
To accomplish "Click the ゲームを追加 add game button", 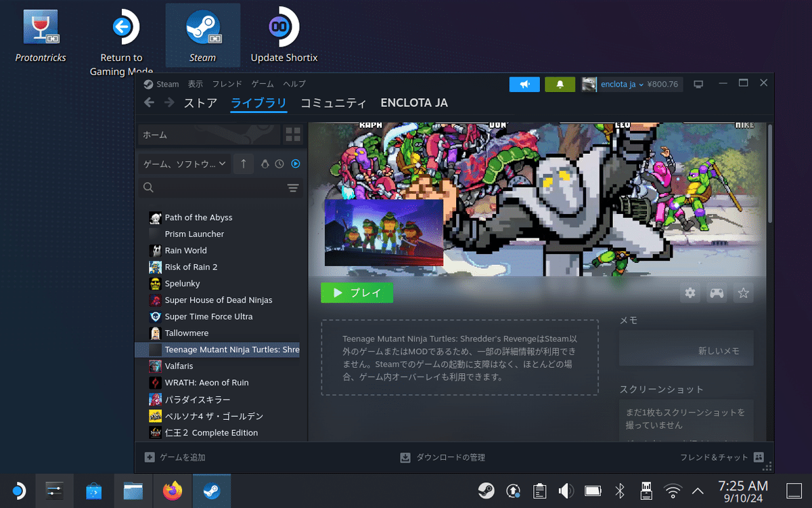I will tap(175, 457).
